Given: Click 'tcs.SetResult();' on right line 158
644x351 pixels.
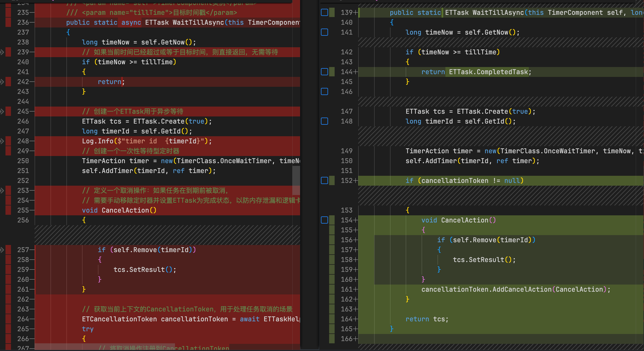Looking at the screenshot, I should 484,260.
